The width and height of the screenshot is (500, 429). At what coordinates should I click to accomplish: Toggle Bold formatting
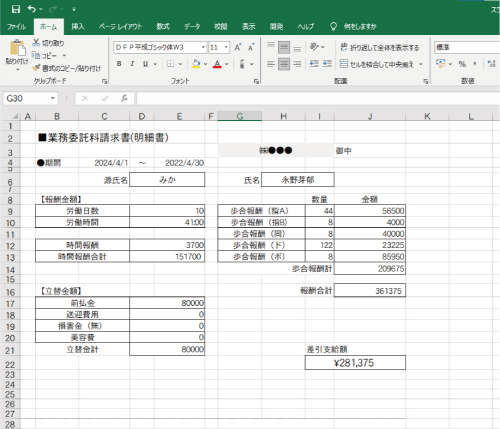click(x=119, y=64)
